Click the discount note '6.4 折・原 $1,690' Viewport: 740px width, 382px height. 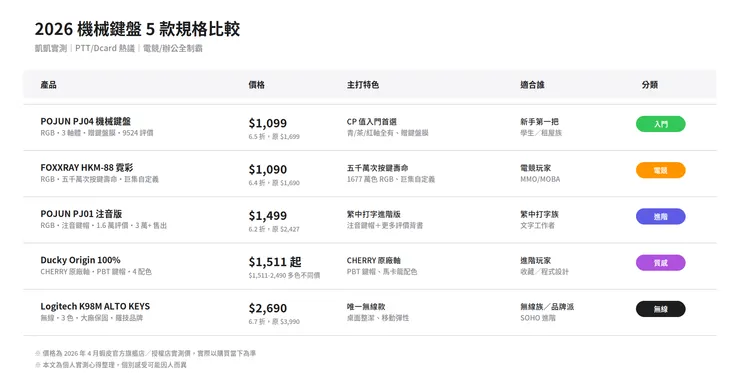point(274,183)
